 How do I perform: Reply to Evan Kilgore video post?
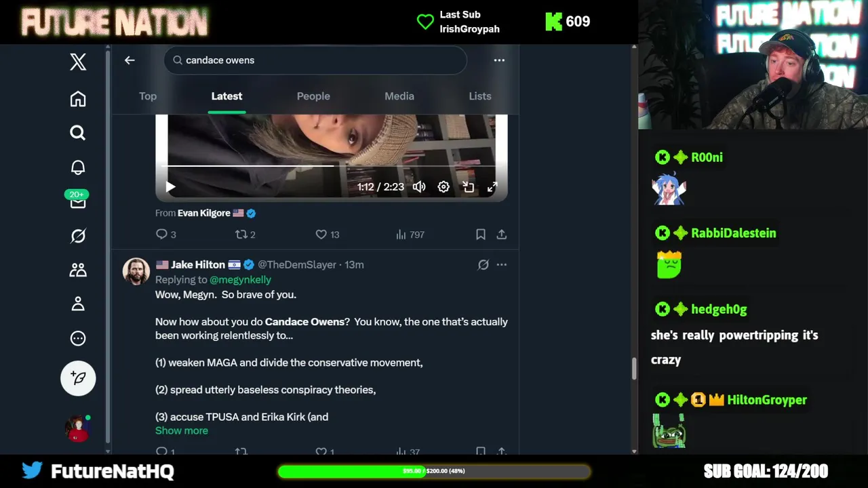click(165, 235)
